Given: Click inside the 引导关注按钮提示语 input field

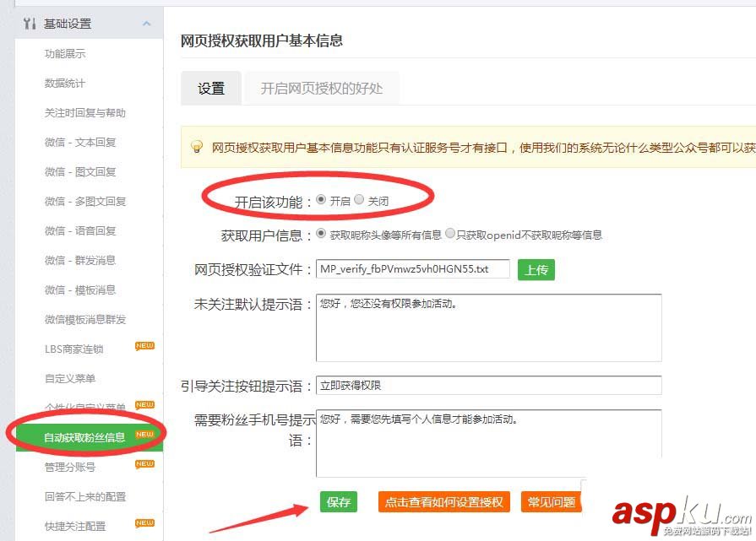Looking at the screenshot, I should [490, 384].
